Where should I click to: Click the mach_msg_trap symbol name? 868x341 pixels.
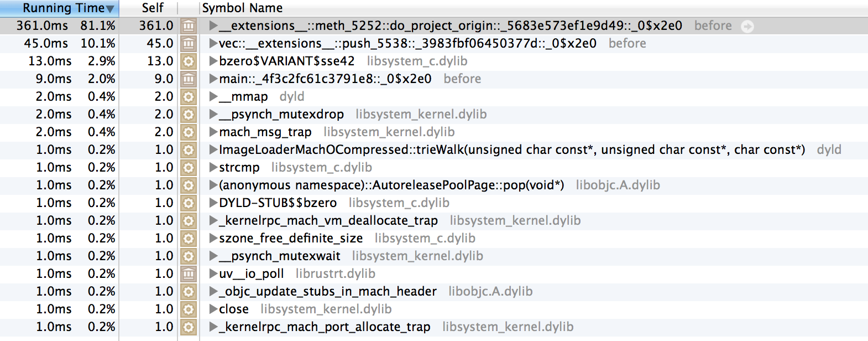[x=265, y=132]
